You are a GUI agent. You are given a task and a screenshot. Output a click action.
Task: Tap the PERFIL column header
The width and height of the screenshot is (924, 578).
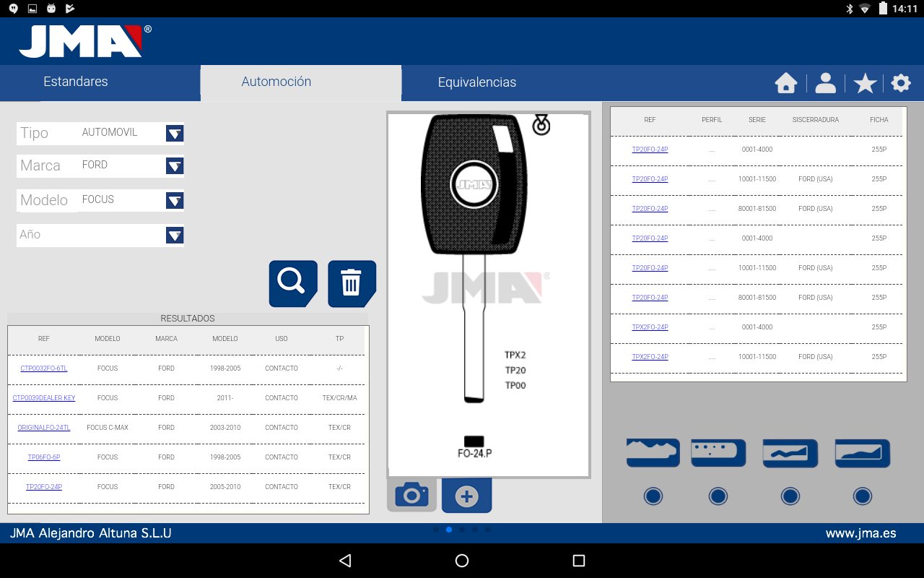712,120
